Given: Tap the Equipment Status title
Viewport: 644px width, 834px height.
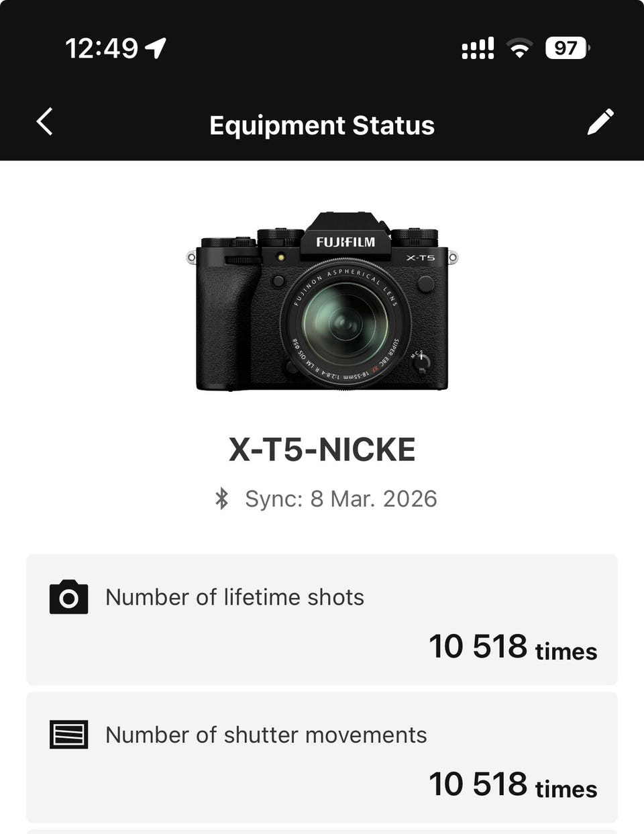Looking at the screenshot, I should [322, 125].
